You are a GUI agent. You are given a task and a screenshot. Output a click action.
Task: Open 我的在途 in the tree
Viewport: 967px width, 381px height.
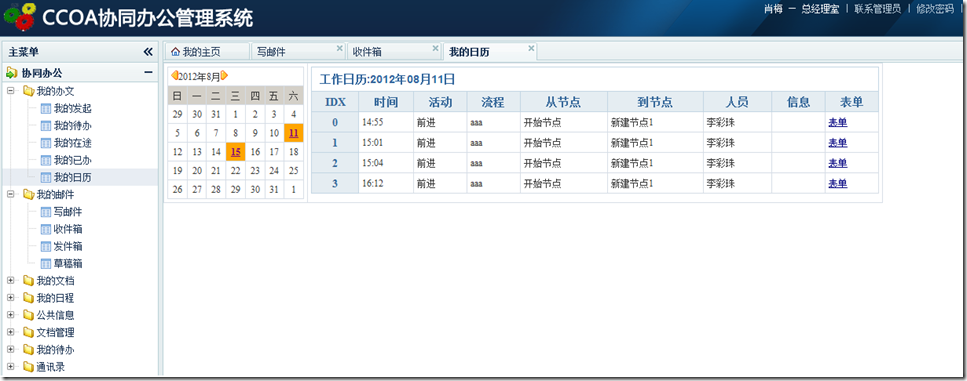(x=73, y=143)
